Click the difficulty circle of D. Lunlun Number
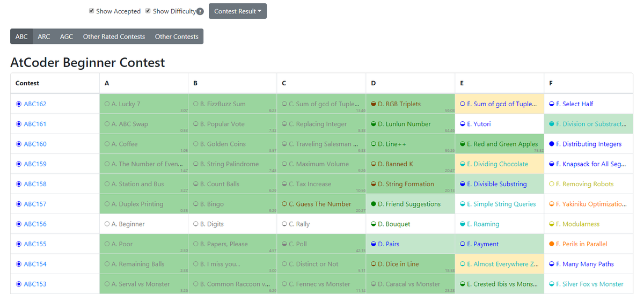Image resolution: width=644 pixels, height=294 pixels. tap(374, 124)
